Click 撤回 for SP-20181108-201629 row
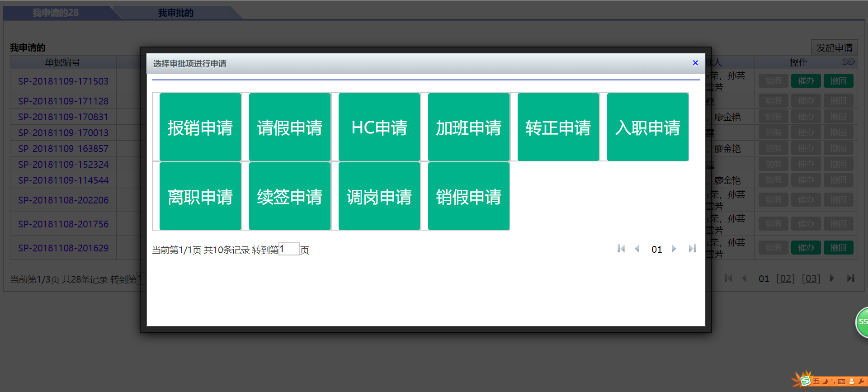 click(x=838, y=248)
